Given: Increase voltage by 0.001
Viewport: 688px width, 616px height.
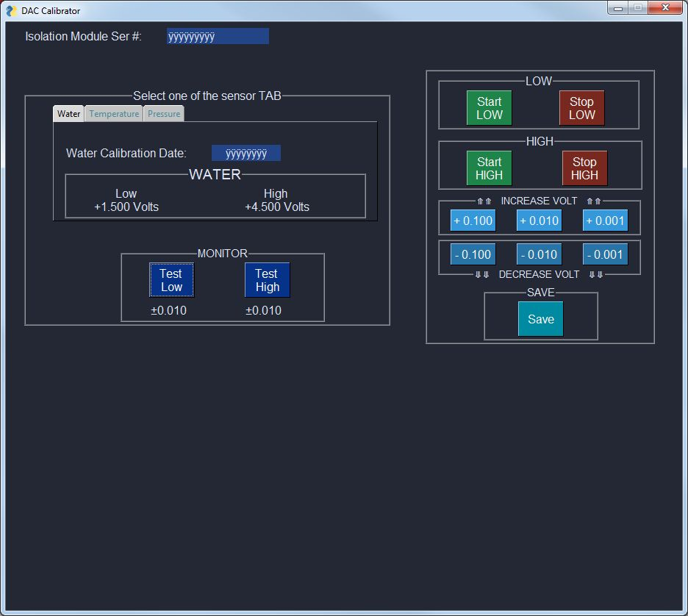Looking at the screenshot, I should tap(605, 221).
